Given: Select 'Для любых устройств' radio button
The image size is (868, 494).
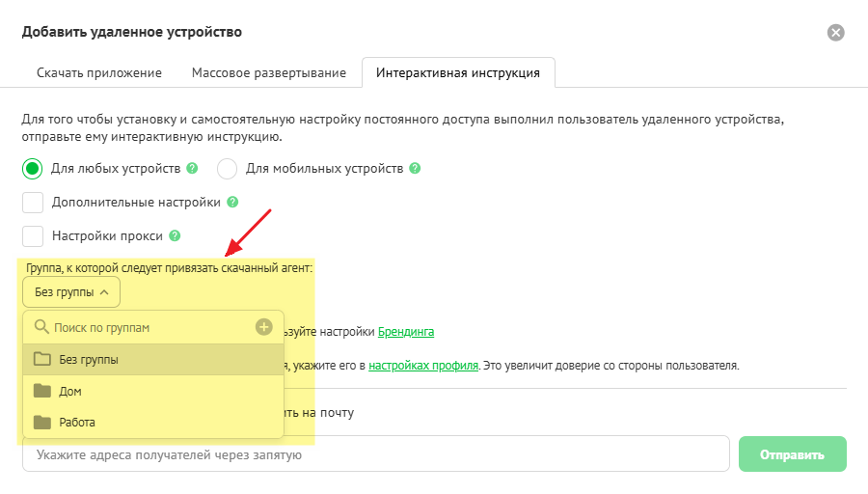Looking at the screenshot, I should (33, 169).
